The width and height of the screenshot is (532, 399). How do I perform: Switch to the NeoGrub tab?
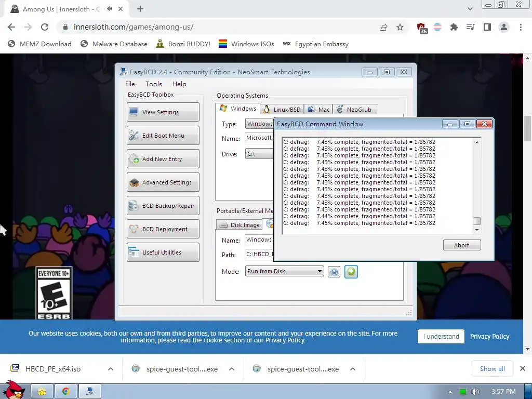(355, 109)
